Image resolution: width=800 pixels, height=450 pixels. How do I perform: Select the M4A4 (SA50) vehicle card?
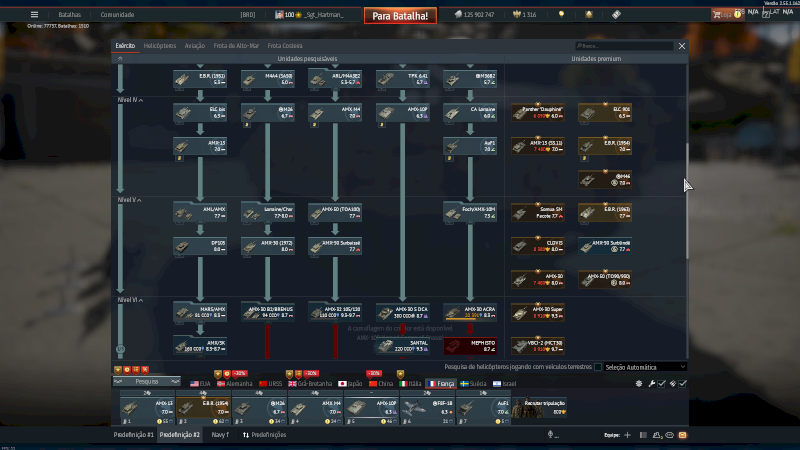point(267,79)
